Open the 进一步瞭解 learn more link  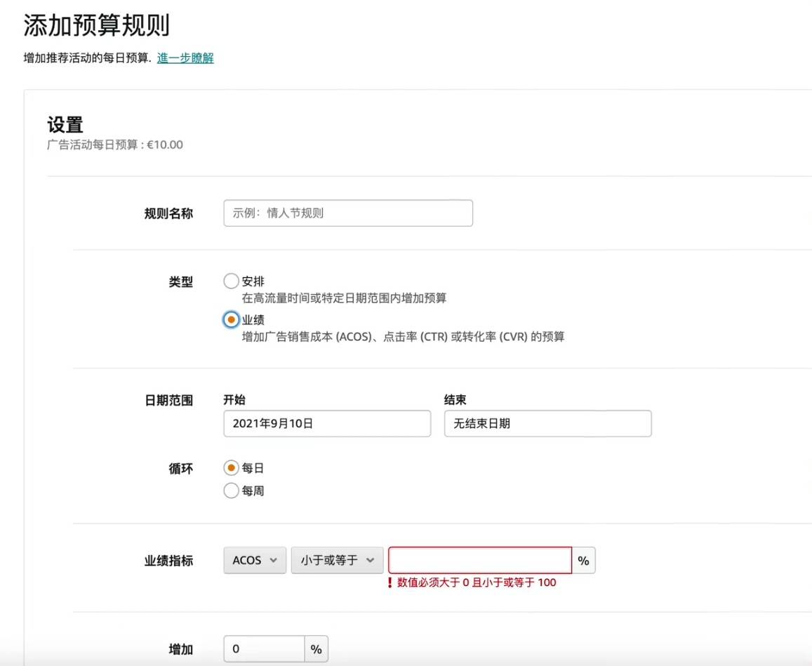186,58
